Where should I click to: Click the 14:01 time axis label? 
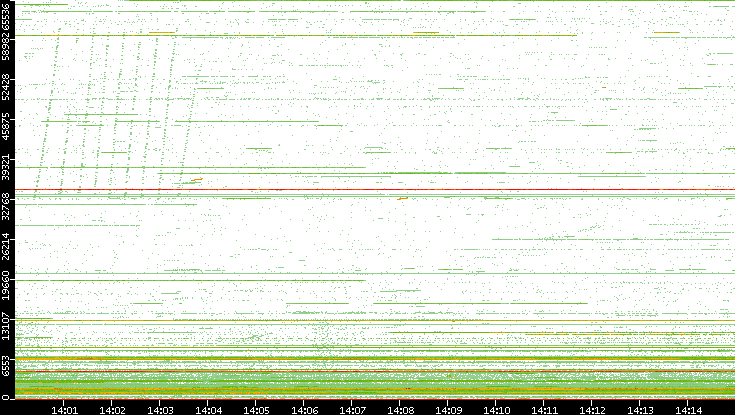tap(65, 408)
